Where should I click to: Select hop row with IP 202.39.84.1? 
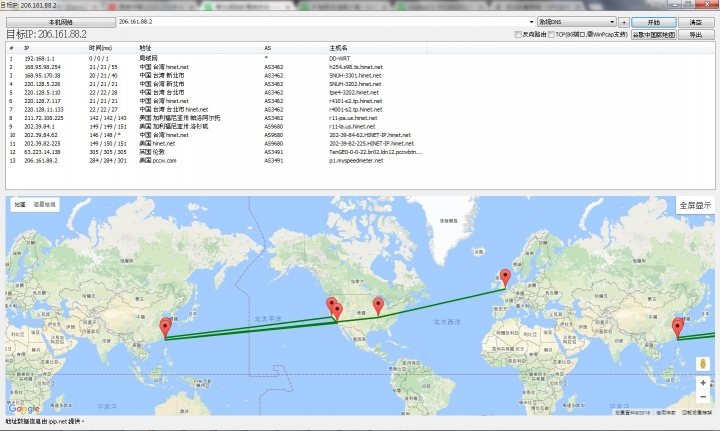pos(216,127)
